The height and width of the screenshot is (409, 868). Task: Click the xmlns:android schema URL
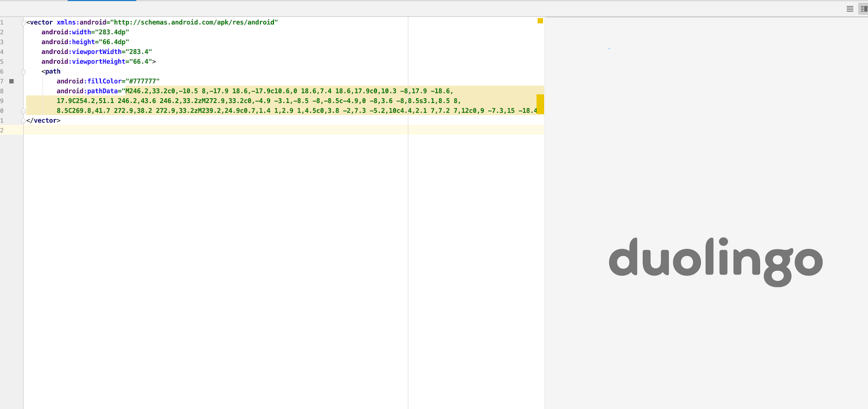coord(194,23)
